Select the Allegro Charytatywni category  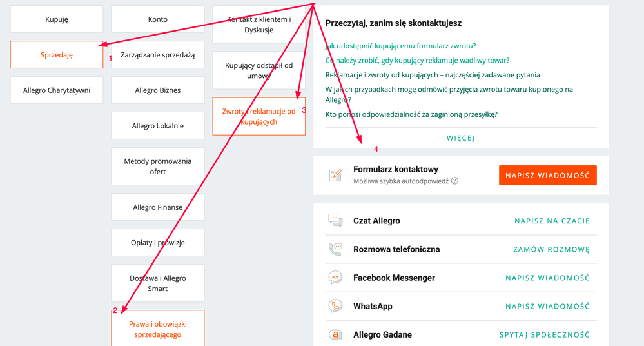coord(57,90)
